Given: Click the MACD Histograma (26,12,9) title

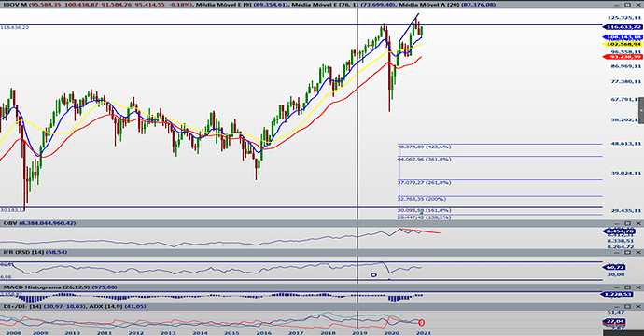Looking at the screenshot, I should [47, 287].
